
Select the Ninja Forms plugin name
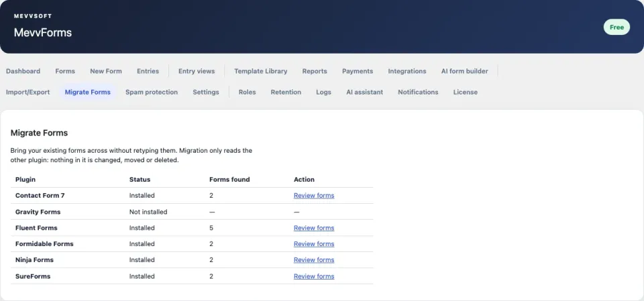34,260
